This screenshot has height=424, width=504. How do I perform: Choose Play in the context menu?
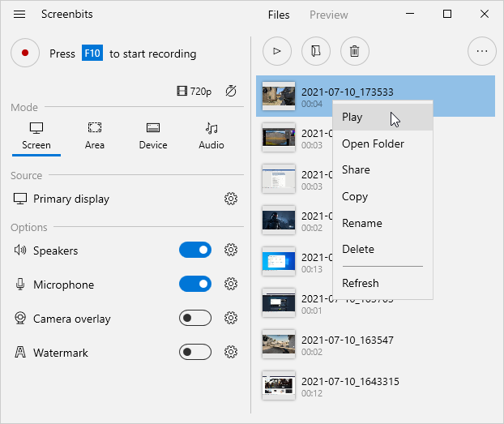382,117
